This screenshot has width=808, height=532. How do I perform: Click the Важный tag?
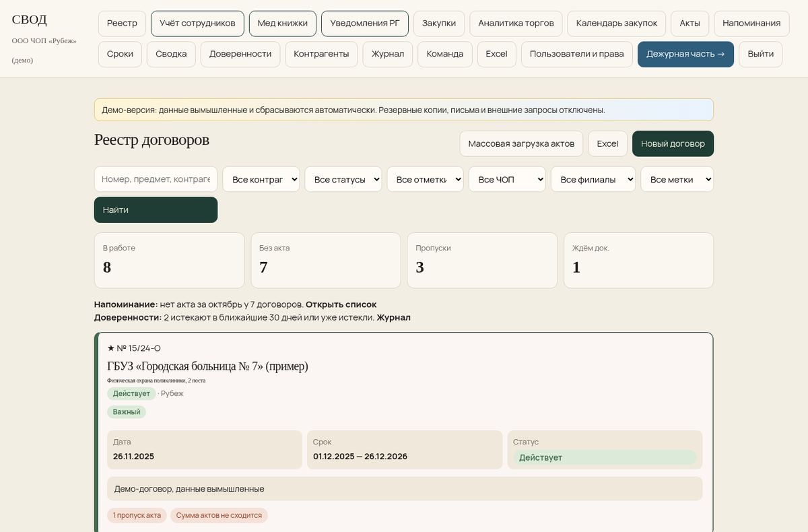point(127,411)
